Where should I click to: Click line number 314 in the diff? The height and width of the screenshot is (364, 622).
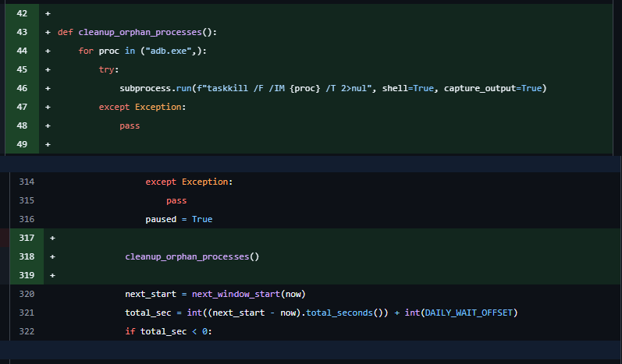(27, 182)
